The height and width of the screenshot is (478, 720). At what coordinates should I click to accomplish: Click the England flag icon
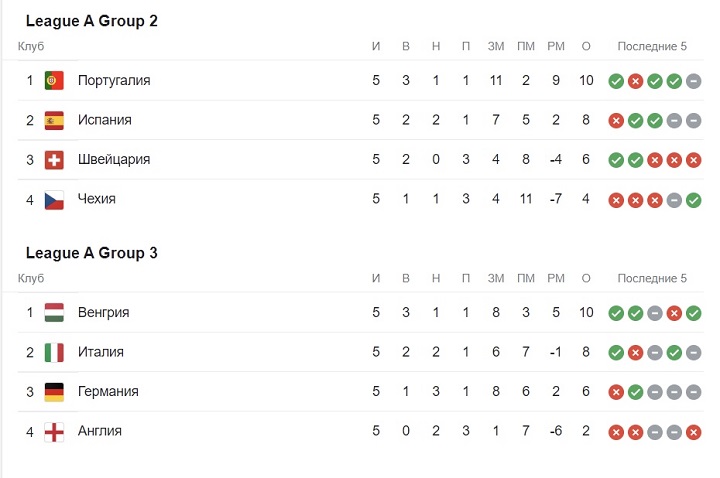[54, 432]
